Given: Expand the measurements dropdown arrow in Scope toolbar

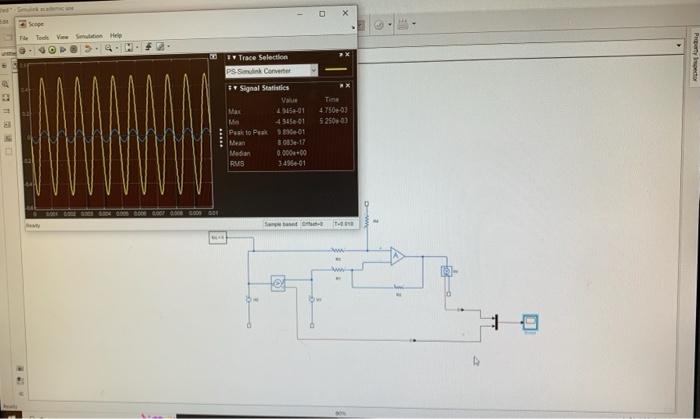Looking at the screenshot, I should pos(168,46).
